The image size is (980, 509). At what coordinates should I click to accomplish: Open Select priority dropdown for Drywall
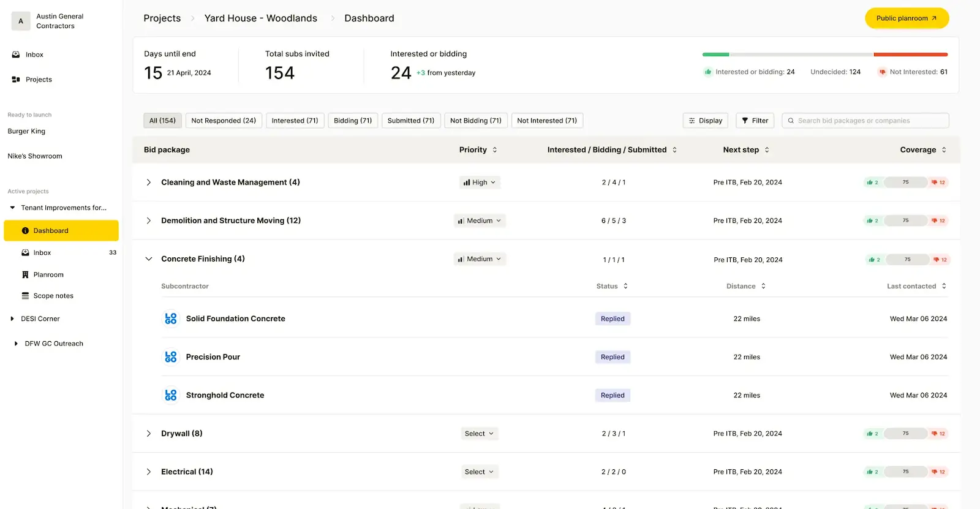(x=479, y=434)
